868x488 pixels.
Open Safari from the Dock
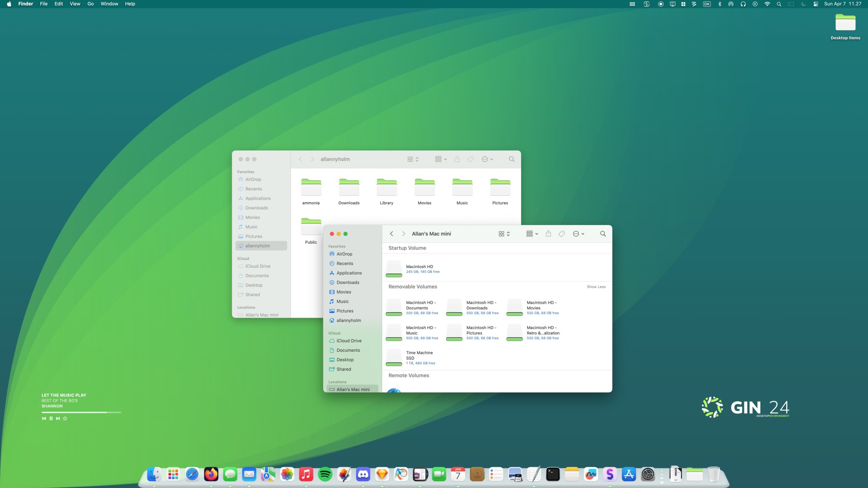(192, 474)
